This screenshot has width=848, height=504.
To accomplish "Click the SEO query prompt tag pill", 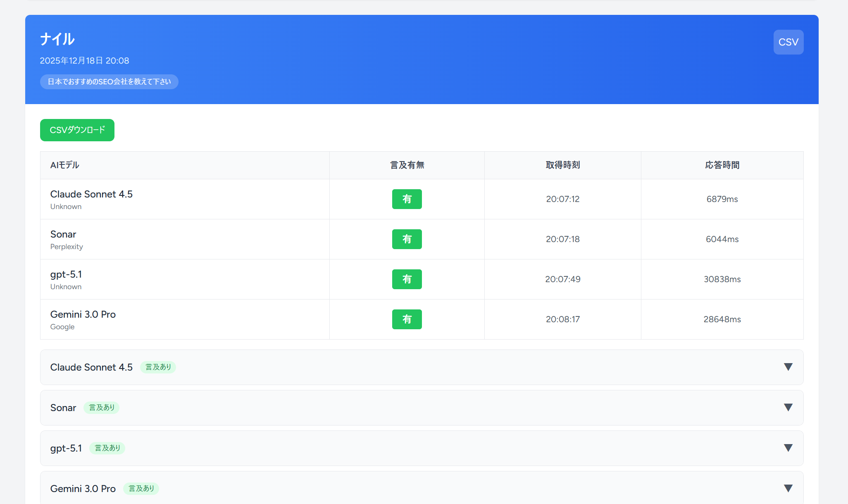I will tap(109, 82).
